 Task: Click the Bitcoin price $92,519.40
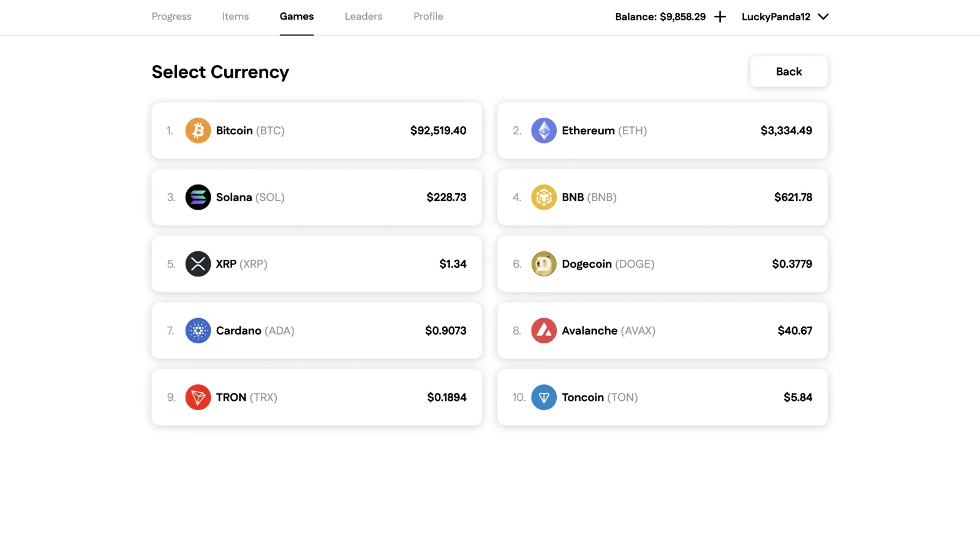point(439,131)
